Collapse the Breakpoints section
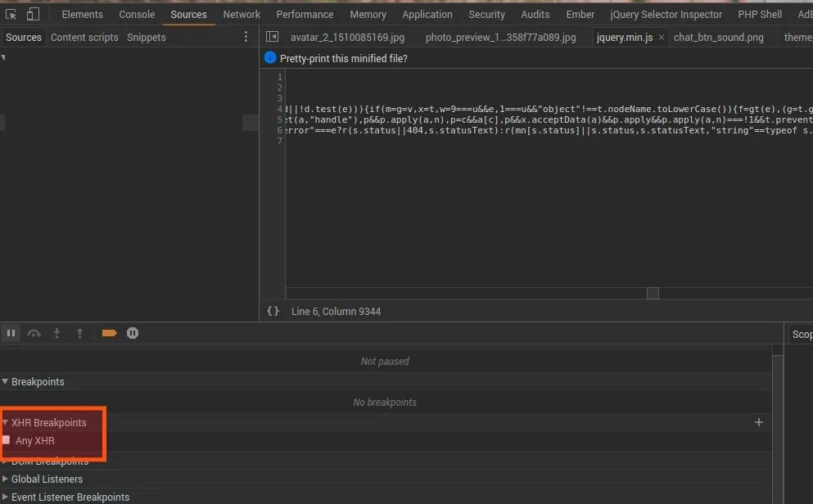The width and height of the screenshot is (813, 504). pyautogui.click(x=37, y=382)
